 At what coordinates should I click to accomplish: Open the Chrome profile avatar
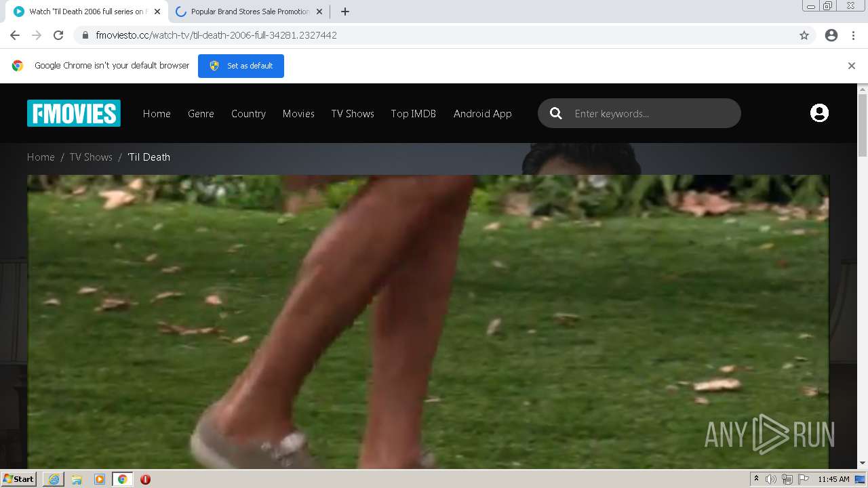tap(831, 35)
